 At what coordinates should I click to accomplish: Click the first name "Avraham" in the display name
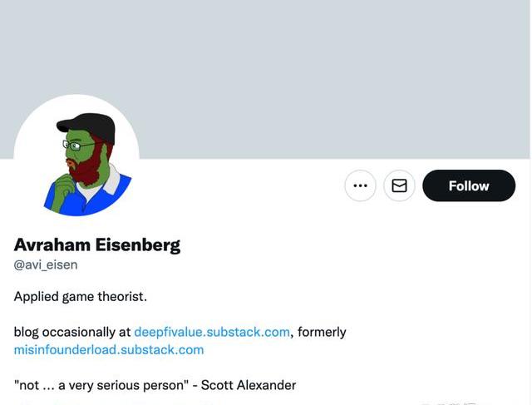[52, 244]
